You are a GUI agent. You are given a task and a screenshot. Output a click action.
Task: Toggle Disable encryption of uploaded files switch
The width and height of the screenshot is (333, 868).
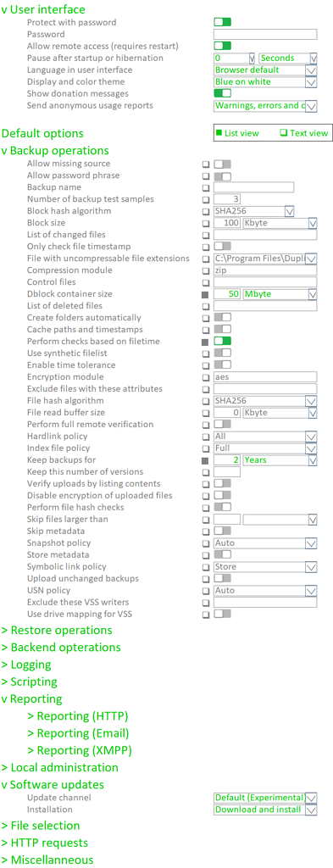[x=222, y=495]
